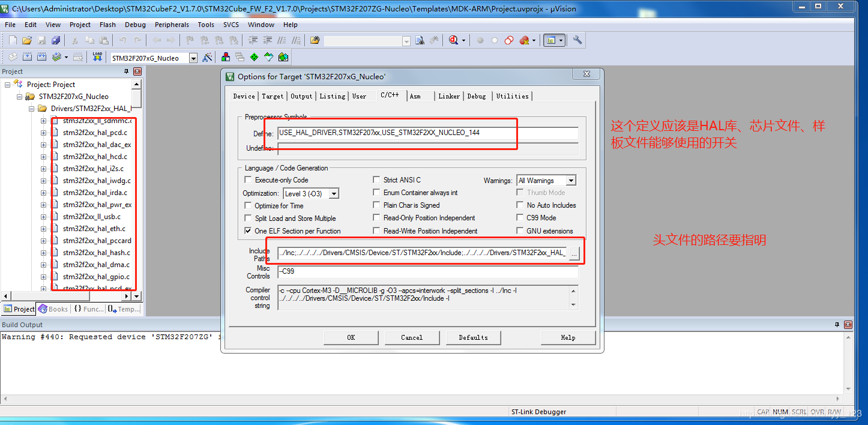Open the debug windows dropdown arrow beside magnifier
868x425 pixels.
point(462,40)
